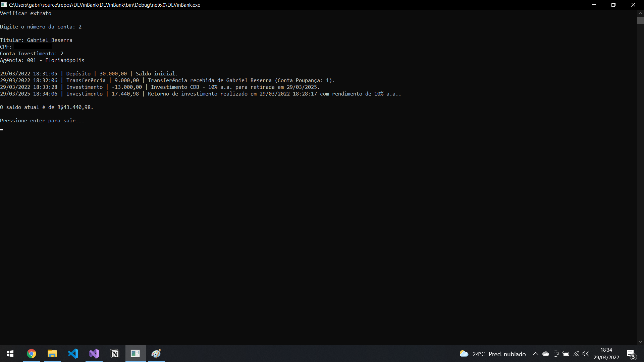Screen dimensions: 644x362
Task: Open Paint from the taskbar
Action: tap(156, 354)
